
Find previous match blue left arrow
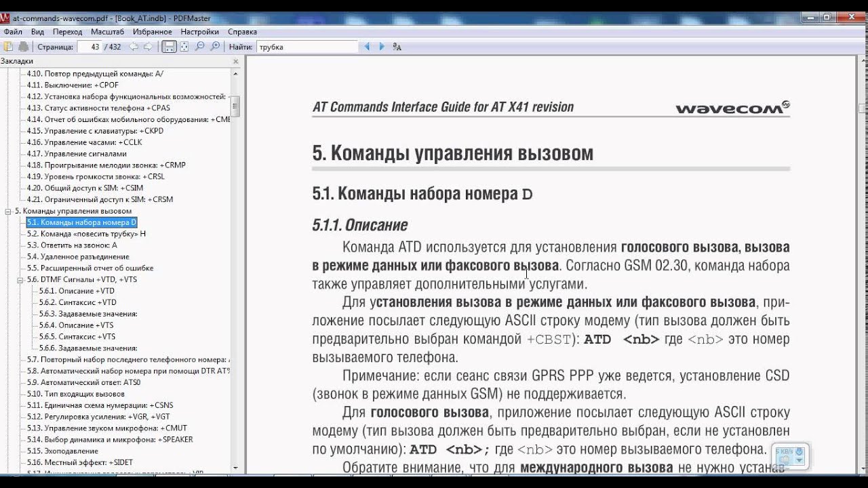tap(367, 47)
